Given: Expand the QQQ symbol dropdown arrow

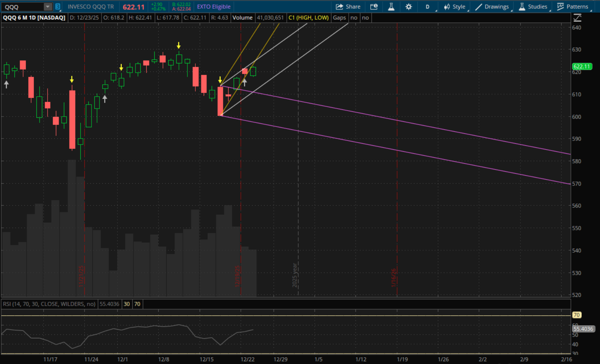Looking at the screenshot, I should (x=48, y=7).
